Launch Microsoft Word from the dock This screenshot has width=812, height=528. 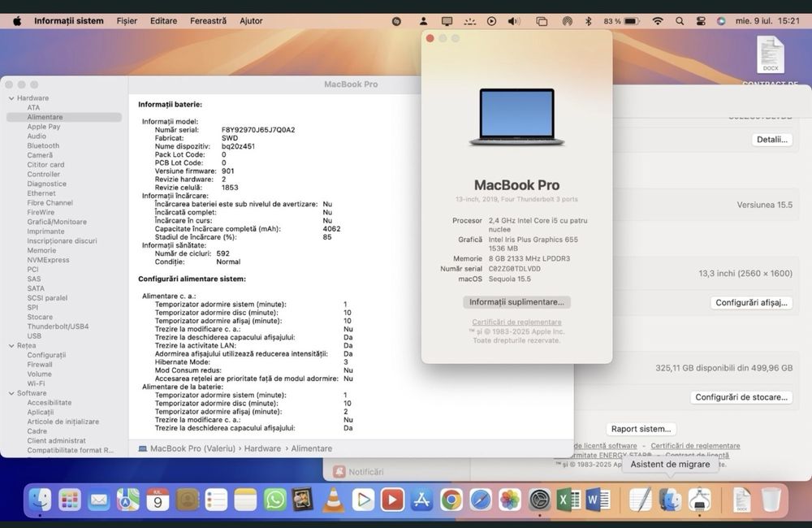598,500
